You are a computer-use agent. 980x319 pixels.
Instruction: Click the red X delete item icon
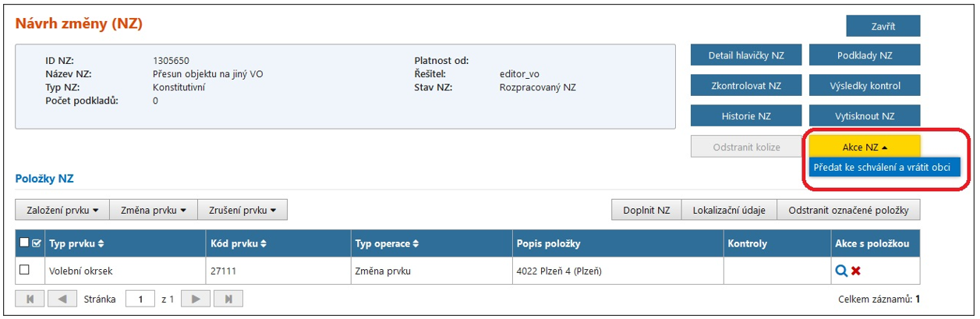click(x=856, y=271)
